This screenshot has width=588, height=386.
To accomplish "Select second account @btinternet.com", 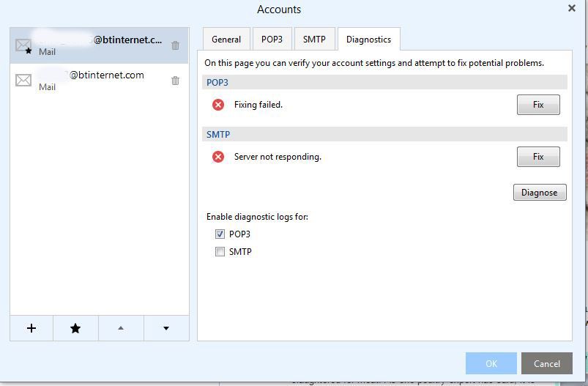I will tap(100, 81).
